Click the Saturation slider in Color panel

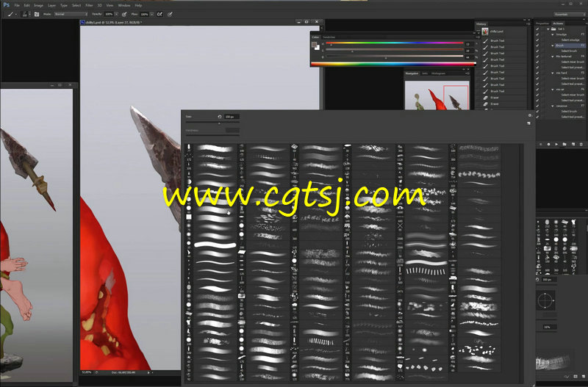point(395,50)
